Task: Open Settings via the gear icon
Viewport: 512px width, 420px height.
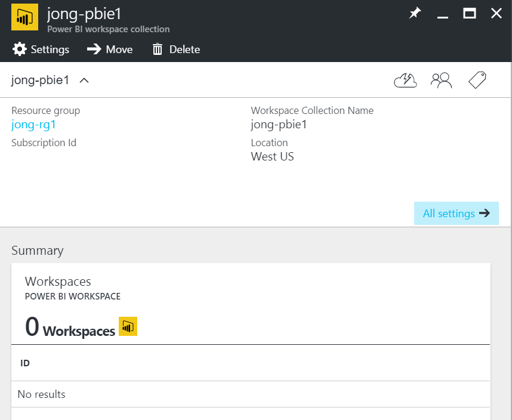Action: [x=20, y=50]
